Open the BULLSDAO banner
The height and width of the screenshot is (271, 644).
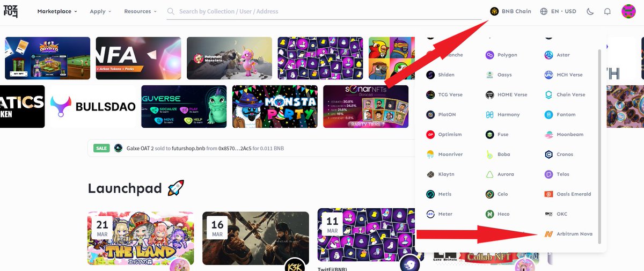[x=93, y=106]
